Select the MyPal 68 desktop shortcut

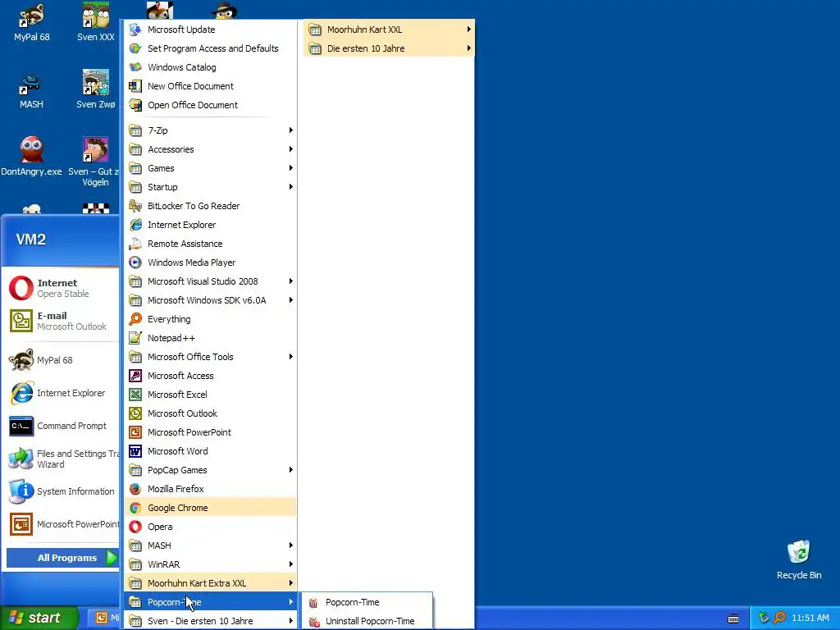pyautogui.click(x=32, y=23)
